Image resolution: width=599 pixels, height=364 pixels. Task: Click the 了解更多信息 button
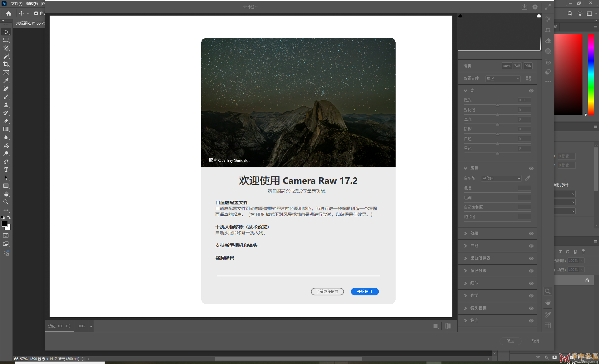pyautogui.click(x=327, y=291)
